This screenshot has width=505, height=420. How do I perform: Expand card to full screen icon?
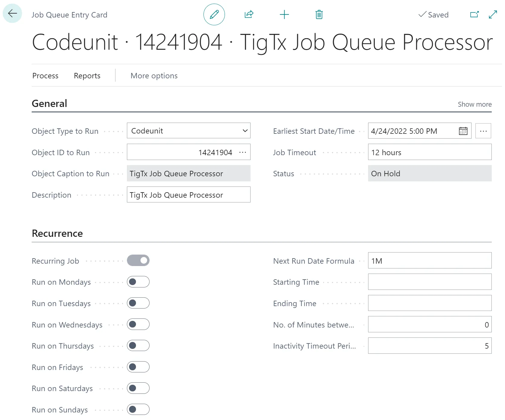coord(493,14)
